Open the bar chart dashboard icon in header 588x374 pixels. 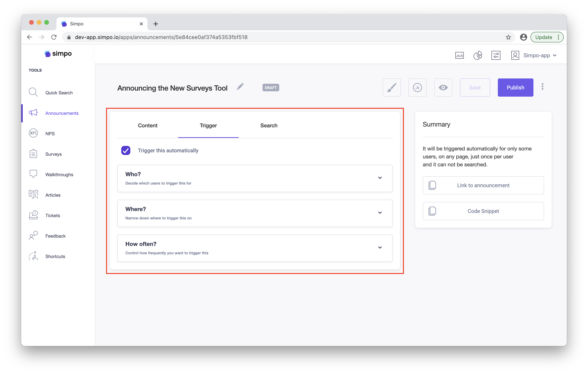[x=459, y=56]
